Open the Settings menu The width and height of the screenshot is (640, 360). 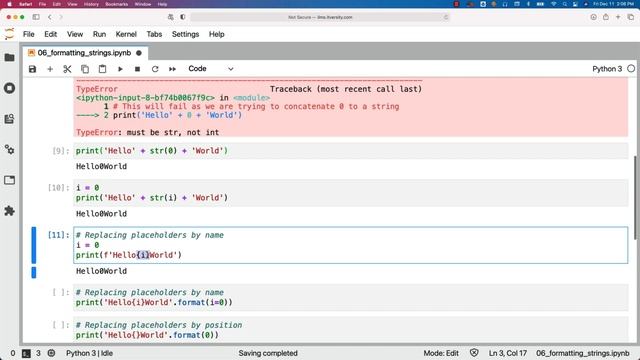[185, 34]
